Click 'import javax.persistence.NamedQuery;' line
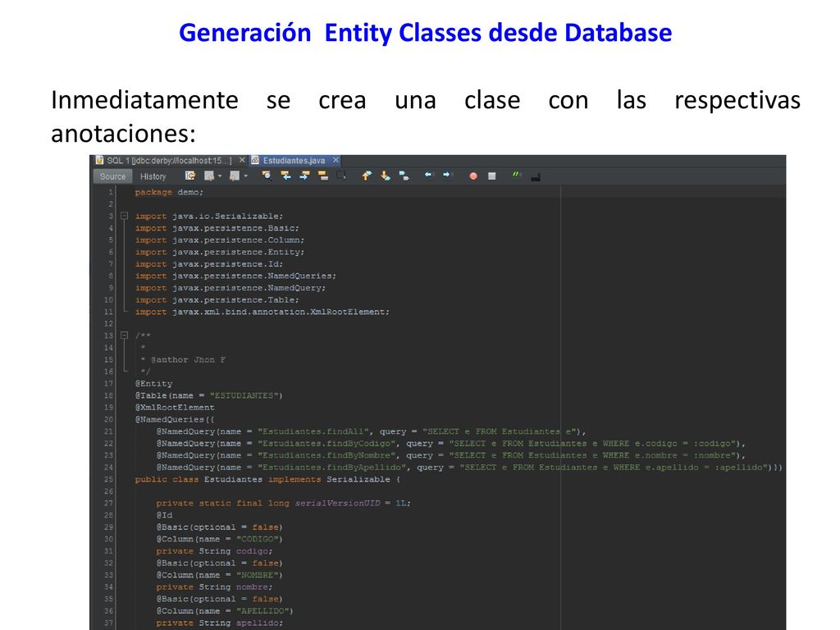The image size is (840, 630). click(231, 288)
